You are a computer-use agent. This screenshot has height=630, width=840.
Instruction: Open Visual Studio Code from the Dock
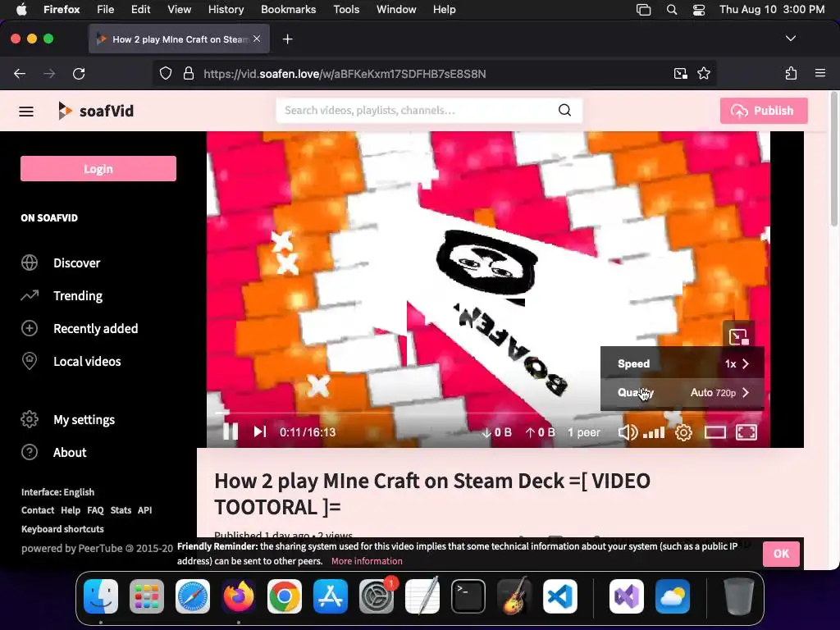click(x=559, y=597)
